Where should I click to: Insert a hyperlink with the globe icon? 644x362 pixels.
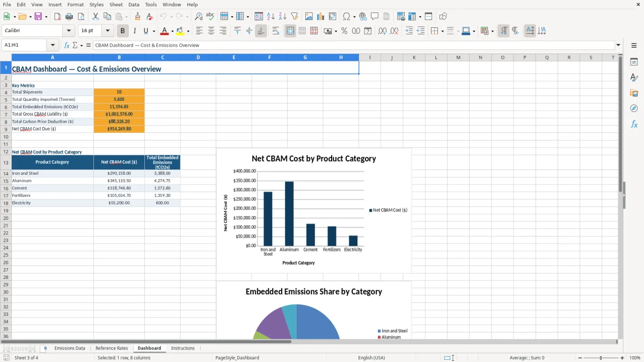[363, 17]
